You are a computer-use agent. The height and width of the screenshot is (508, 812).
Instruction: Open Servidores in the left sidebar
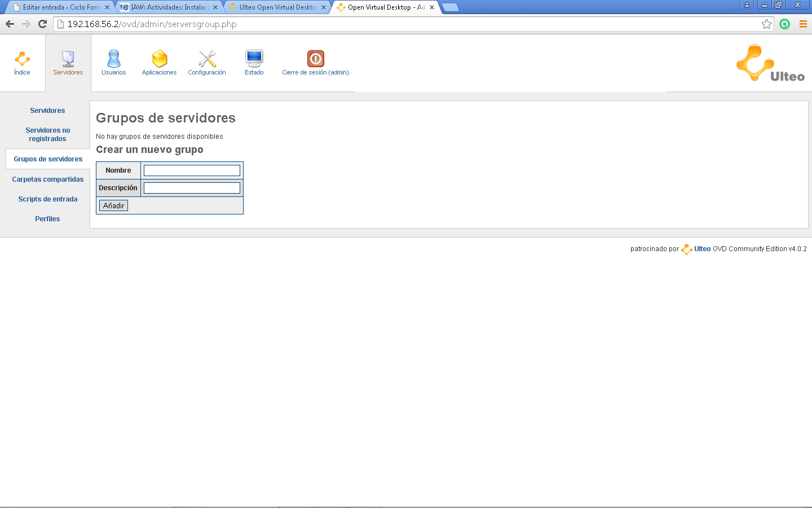(47, 111)
